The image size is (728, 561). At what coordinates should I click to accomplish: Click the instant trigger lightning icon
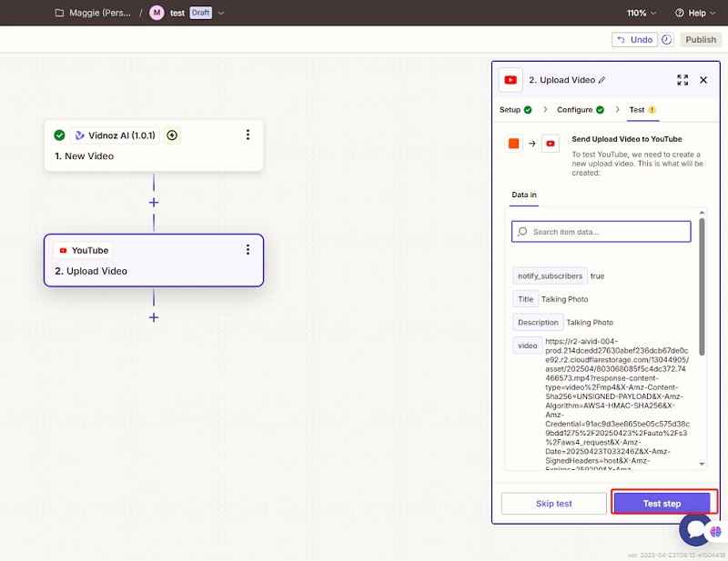(x=172, y=135)
